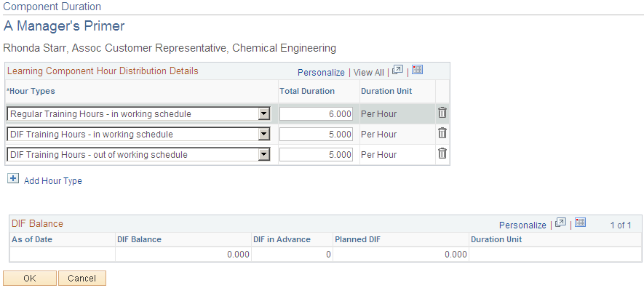Click Per Hour in the Regular Training row

tap(378, 114)
